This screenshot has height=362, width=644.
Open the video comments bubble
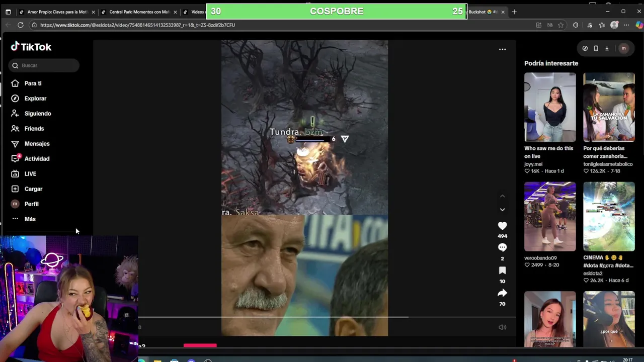502,247
